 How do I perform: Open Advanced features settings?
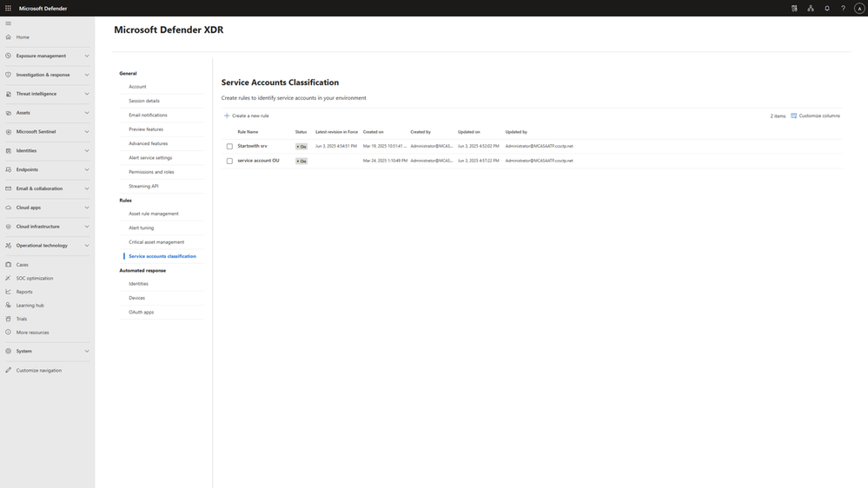click(x=149, y=144)
